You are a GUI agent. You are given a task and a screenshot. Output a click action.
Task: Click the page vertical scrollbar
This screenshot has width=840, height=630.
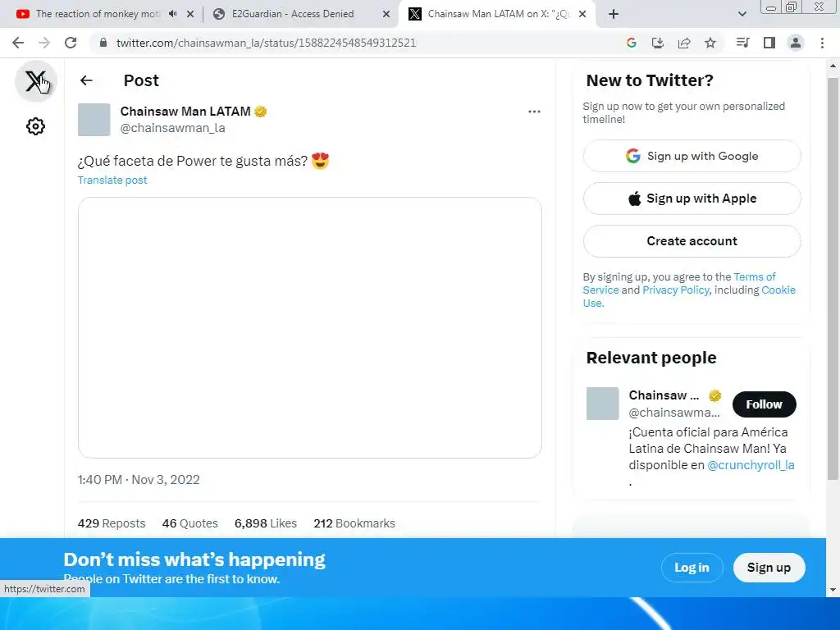833,279
